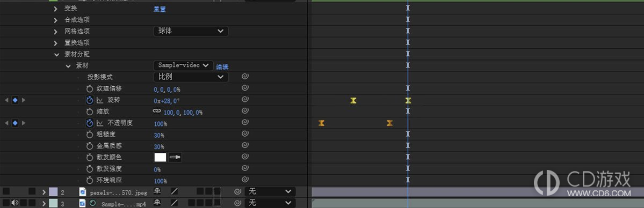The image size is (644, 208).
Task: Open the 比例 projection mode dropdown
Action: tap(191, 77)
